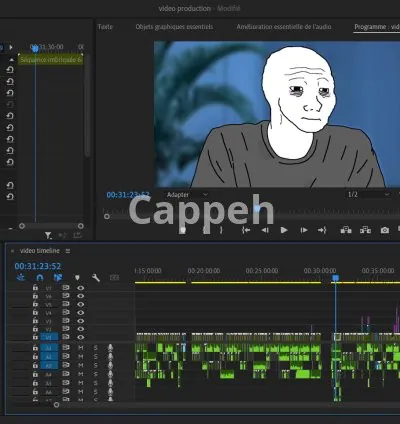Click the Extract button

click(x=365, y=230)
